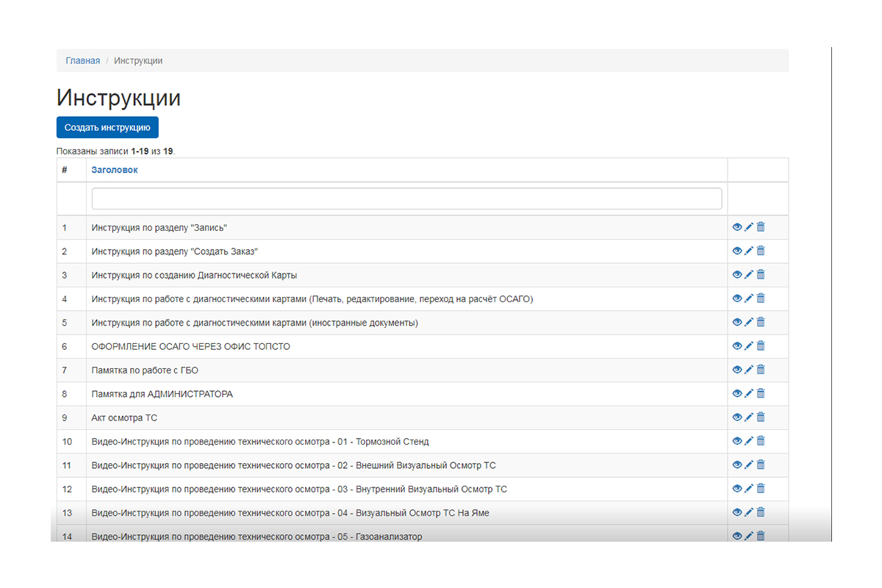This screenshot has width=882, height=588.
Task: Delete 'Памятка по работе с ГБО' trash icon
Action: click(761, 369)
